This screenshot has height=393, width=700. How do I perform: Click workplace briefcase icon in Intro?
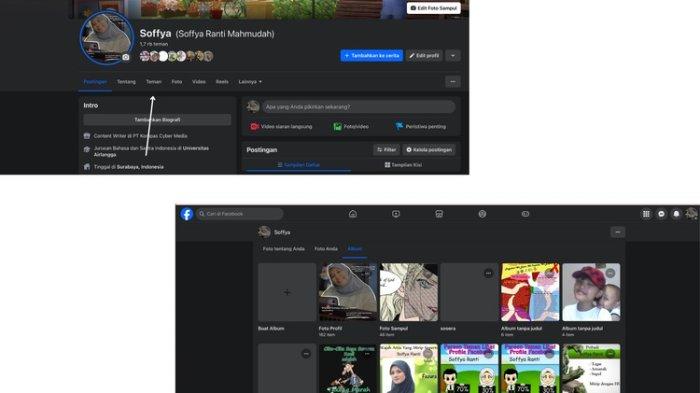87,136
